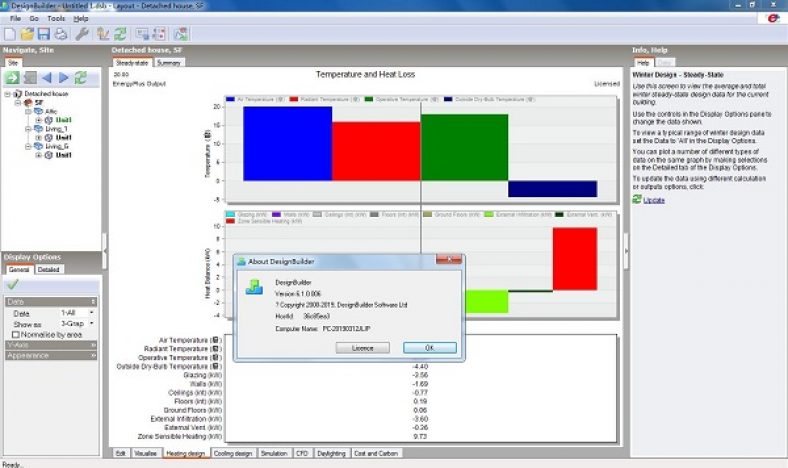Click the DesignBuilder logo in About dialog

tap(254, 287)
